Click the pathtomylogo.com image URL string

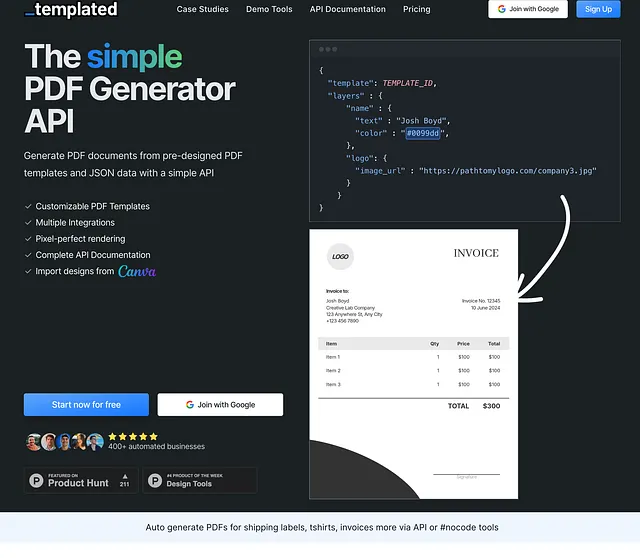[x=508, y=171]
